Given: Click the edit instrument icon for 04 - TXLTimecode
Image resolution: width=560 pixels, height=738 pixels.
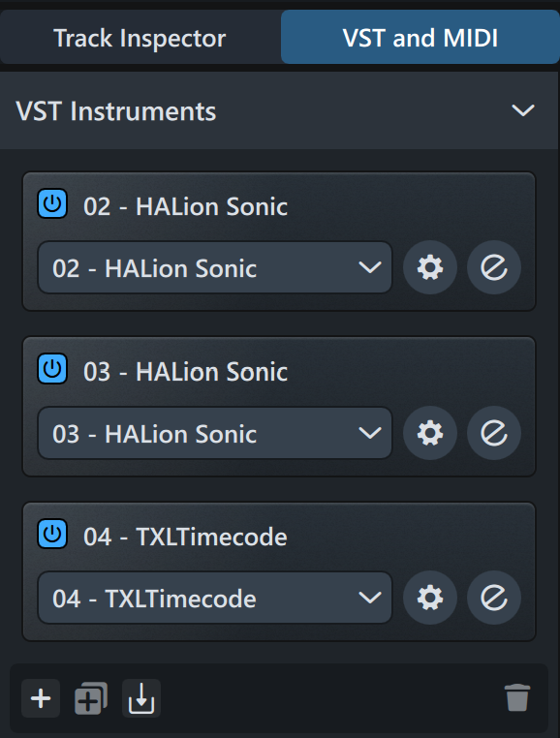Looking at the screenshot, I should (x=493, y=598).
